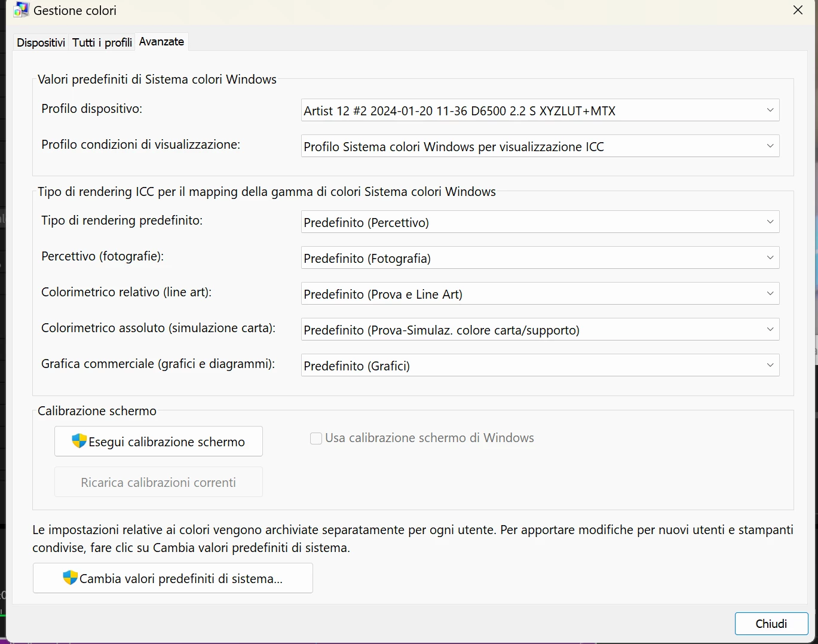Viewport: 818px width, 644px height.
Task: Close the Gestione colori window
Action: pos(798,10)
